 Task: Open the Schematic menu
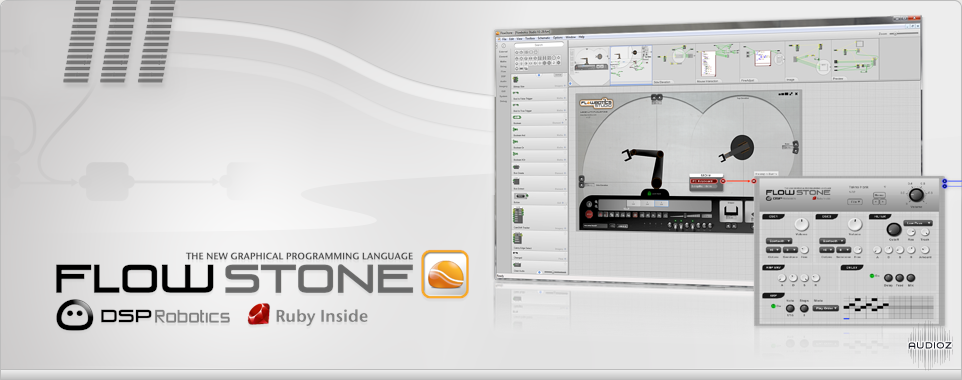[544, 37]
